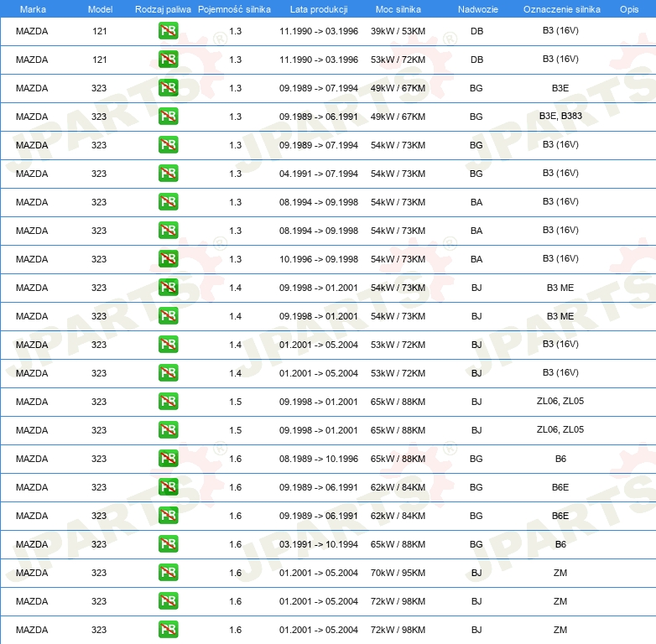
Task: Click the B6 cell in the 08.1989 -> 10.1996 row
Action: tap(560, 459)
